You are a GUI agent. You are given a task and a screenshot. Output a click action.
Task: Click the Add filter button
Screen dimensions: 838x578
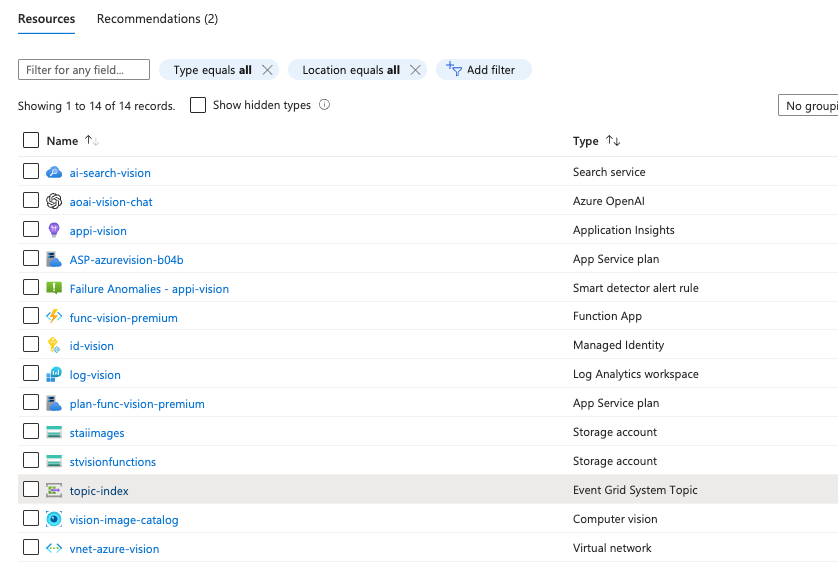tap(481, 70)
